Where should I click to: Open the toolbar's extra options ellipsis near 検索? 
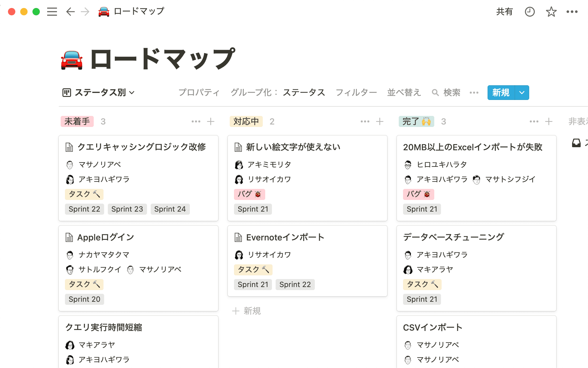[x=474, y=93]
